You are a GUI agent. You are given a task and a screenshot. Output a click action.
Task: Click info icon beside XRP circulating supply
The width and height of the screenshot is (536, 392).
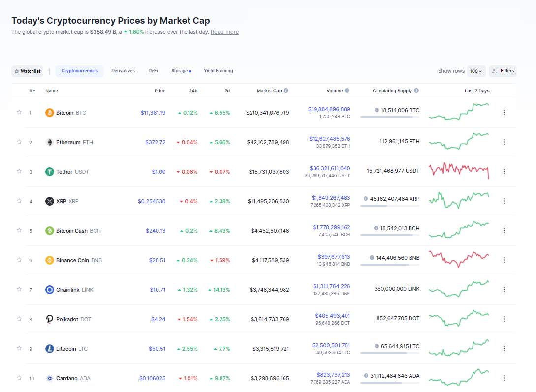[x=366, y=198]
